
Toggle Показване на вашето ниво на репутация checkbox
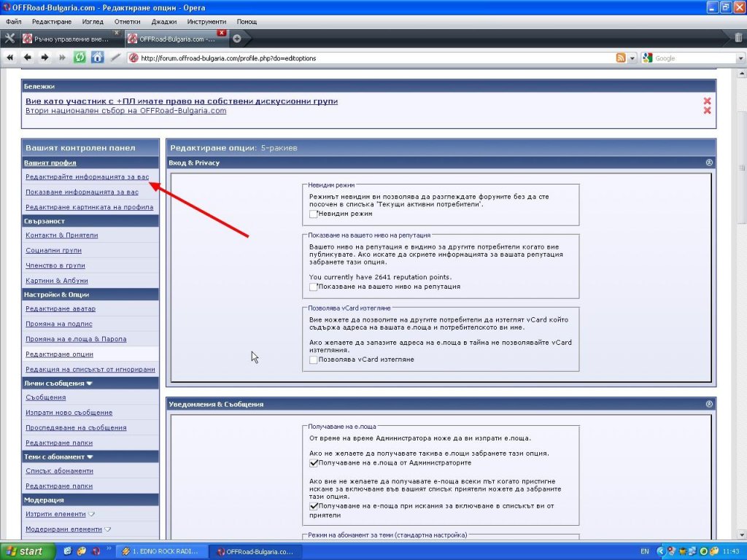[x=314, y=287]
